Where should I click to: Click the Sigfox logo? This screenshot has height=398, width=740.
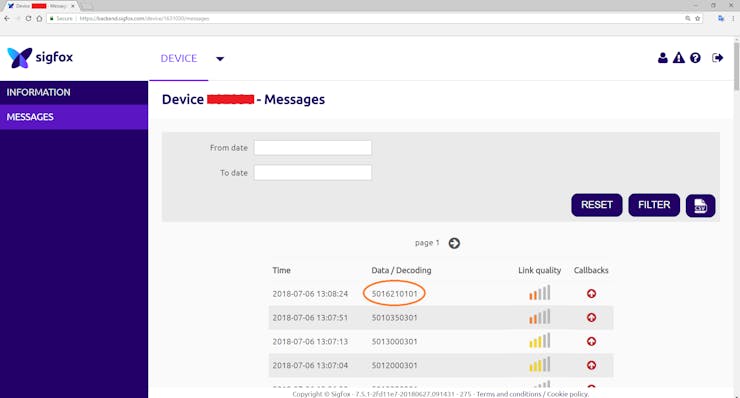pos(40,58)
